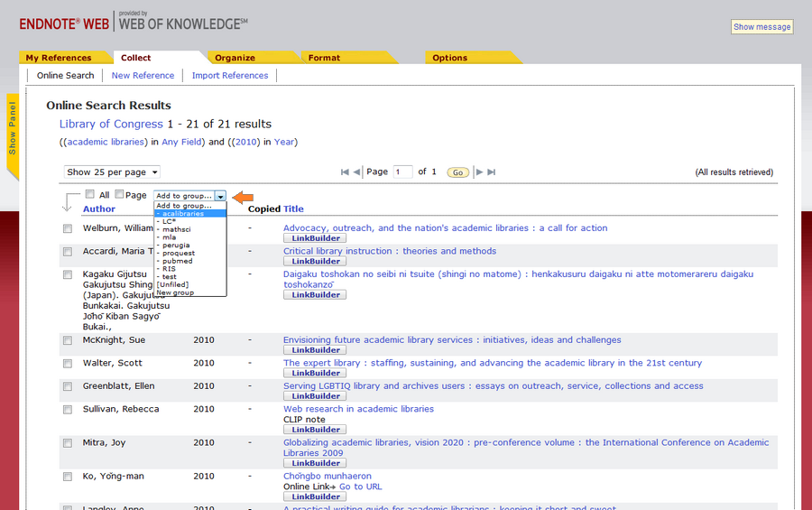Tick the checkbox beside McKnight, Sue

(68, 341)
